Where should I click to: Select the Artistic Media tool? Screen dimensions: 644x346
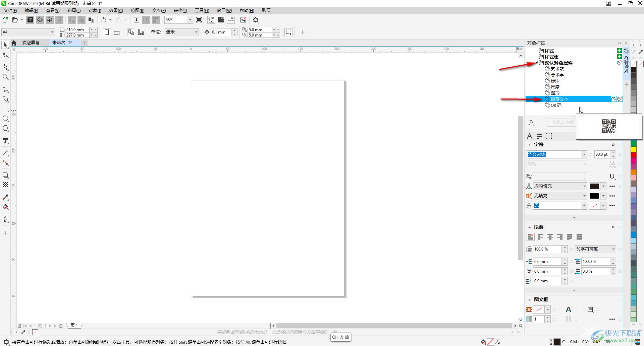[x=5, y=99]
